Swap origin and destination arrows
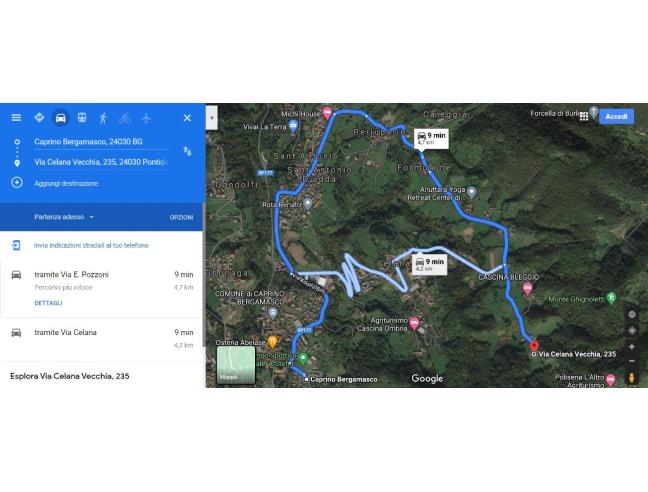Viewport: 648px width, 492px height. 187,151
